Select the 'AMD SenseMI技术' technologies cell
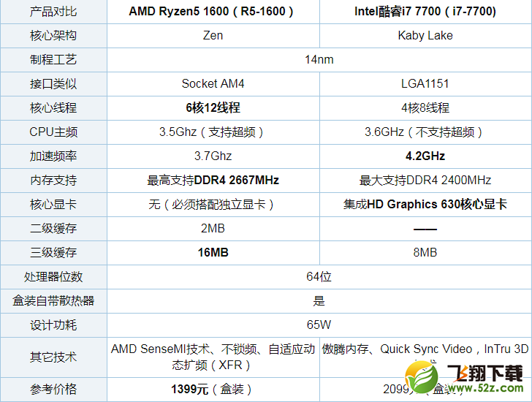This screenshot has width=532, height=402. (213, 357)
